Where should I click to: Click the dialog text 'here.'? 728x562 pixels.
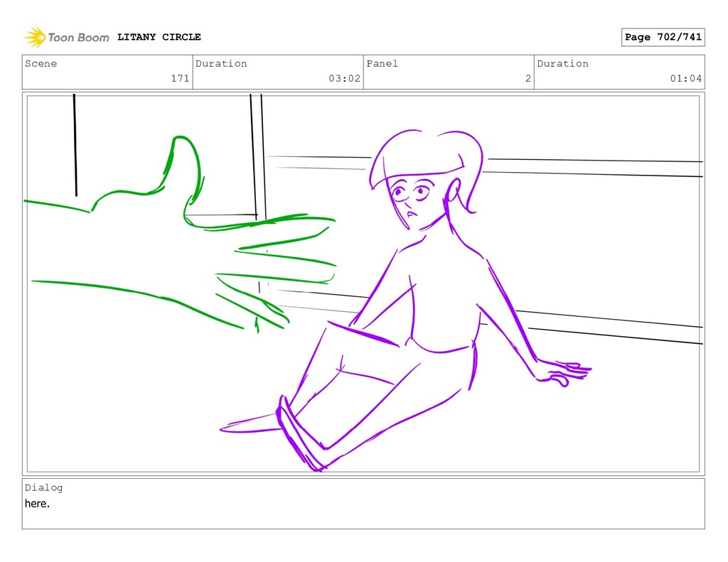pyautogui.click(x=37, y=504)
